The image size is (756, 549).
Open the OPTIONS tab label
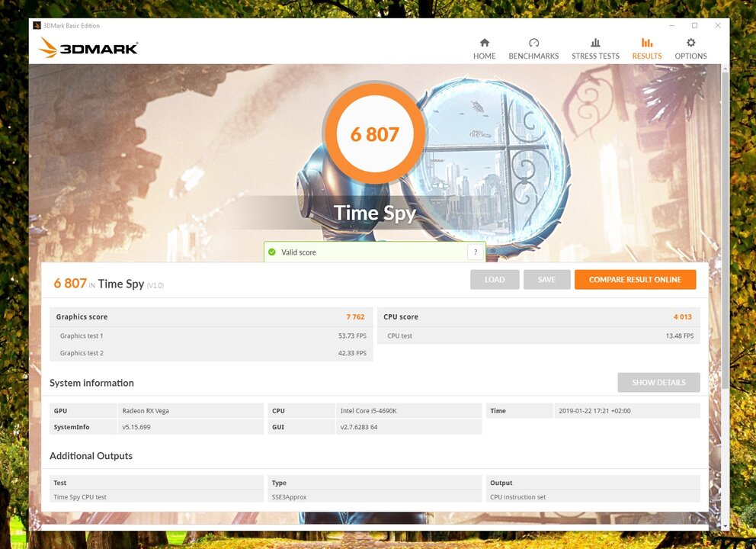tap(691, 56)
